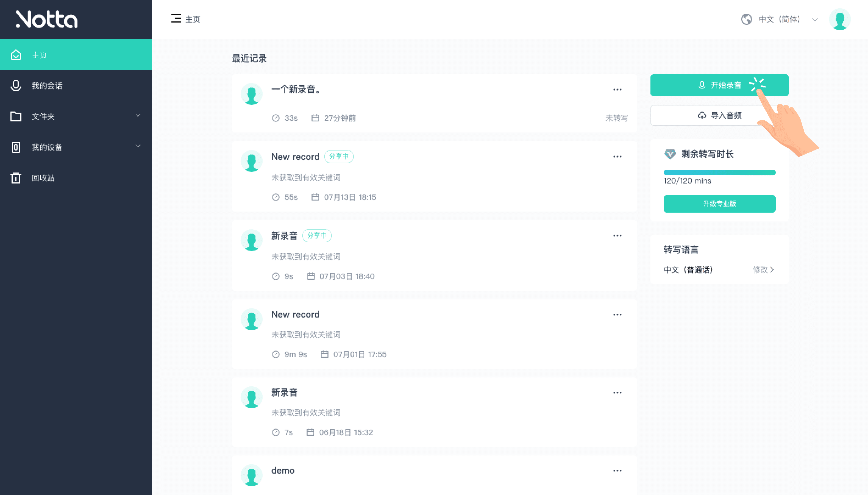Open options menu for the demo recording

pyautogui.click(x=617, y=471)
